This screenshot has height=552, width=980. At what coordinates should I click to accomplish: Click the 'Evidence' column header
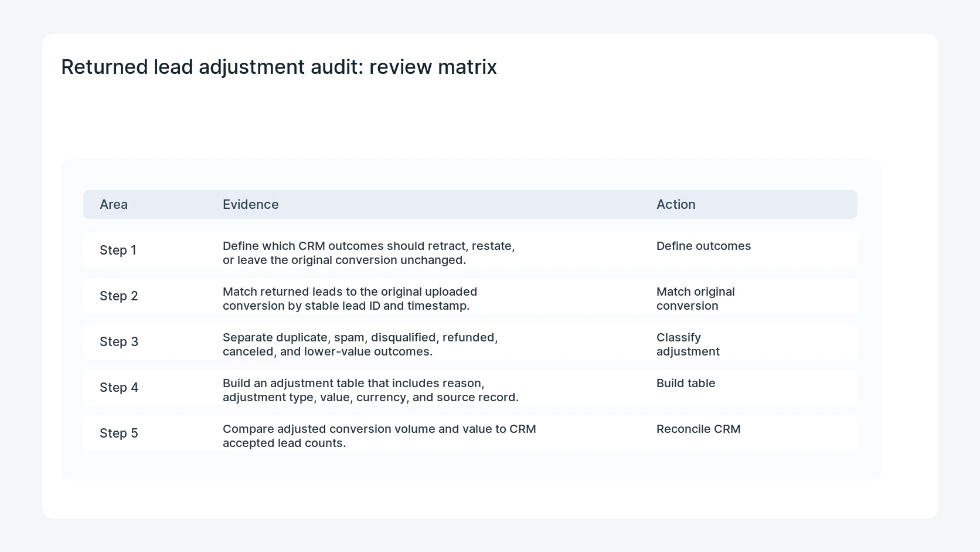coord(250,204)
